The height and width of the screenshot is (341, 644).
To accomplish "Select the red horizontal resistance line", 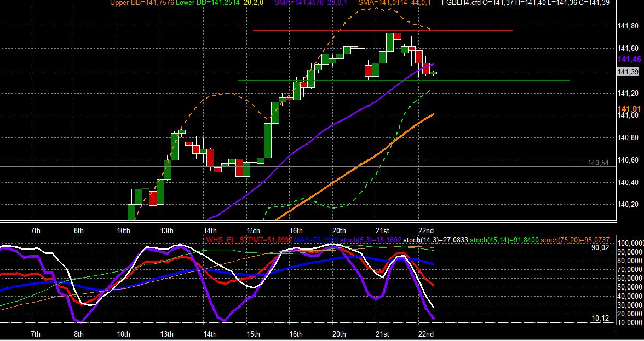I will pyautogui.click(x=382, y=31).
